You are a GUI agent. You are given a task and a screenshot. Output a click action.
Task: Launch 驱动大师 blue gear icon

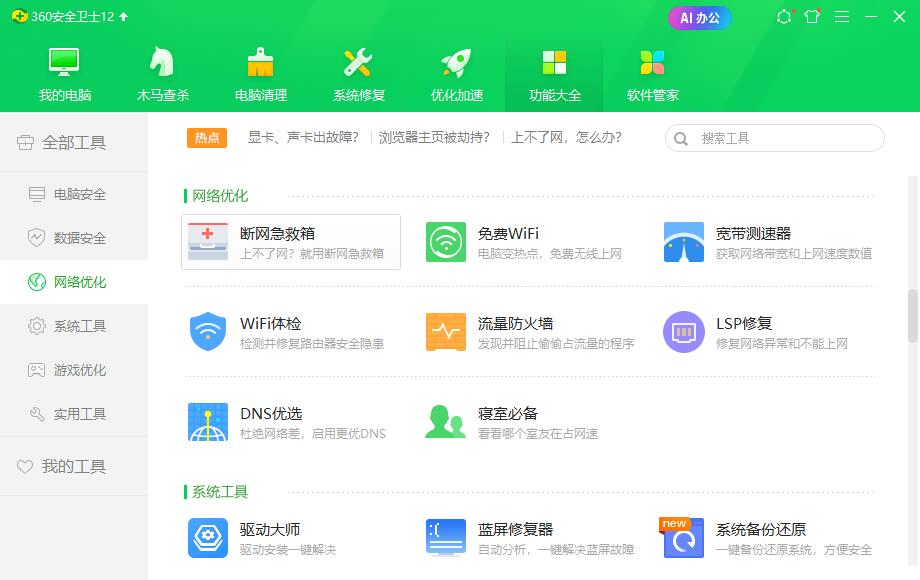[x=208, y=538]
